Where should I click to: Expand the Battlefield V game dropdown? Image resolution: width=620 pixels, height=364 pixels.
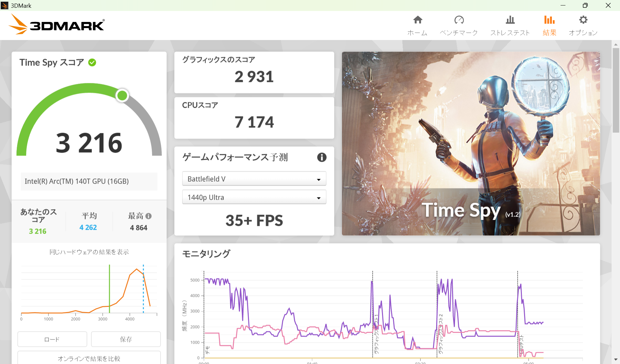254,179
